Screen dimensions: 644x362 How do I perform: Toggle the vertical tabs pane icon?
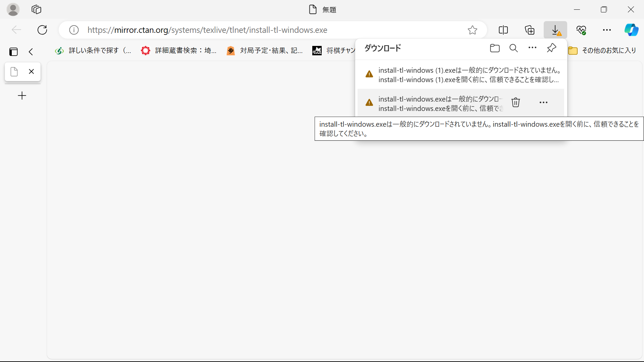coord(13,51)
